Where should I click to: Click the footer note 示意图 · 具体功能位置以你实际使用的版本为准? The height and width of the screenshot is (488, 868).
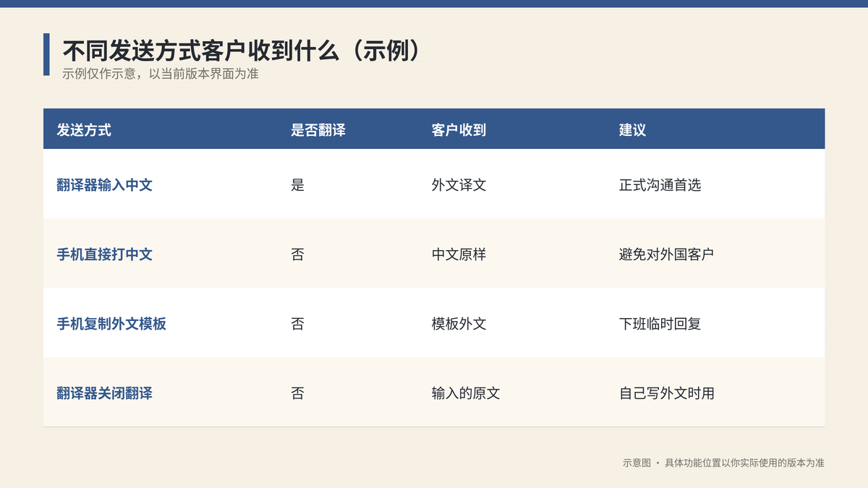coord(723,463)
